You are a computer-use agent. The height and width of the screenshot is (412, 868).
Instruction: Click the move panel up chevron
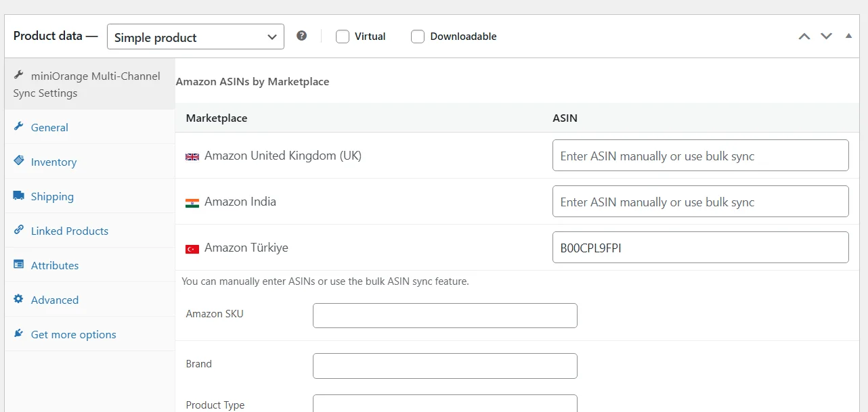pos(804,36)
